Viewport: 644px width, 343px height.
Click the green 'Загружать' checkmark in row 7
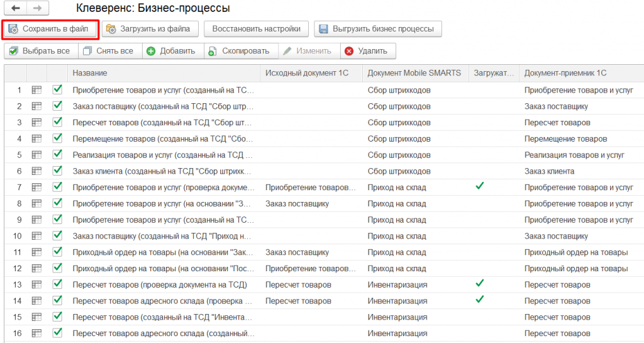tap(479, 186)
